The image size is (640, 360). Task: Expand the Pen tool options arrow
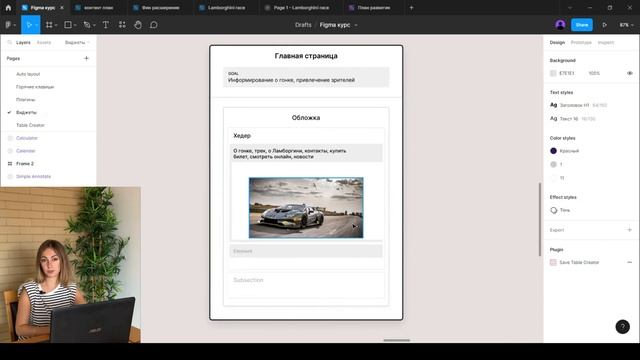[x=94, y=25]
